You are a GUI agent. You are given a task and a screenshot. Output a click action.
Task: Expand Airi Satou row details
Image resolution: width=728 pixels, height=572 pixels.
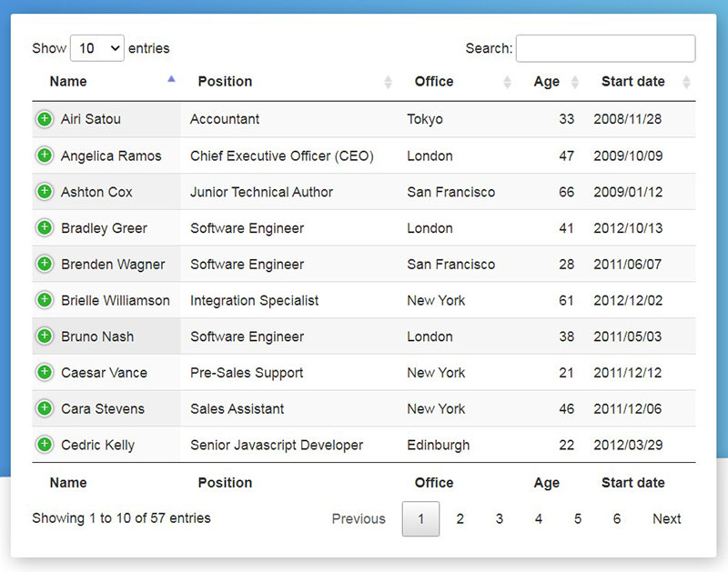(45, 119)
